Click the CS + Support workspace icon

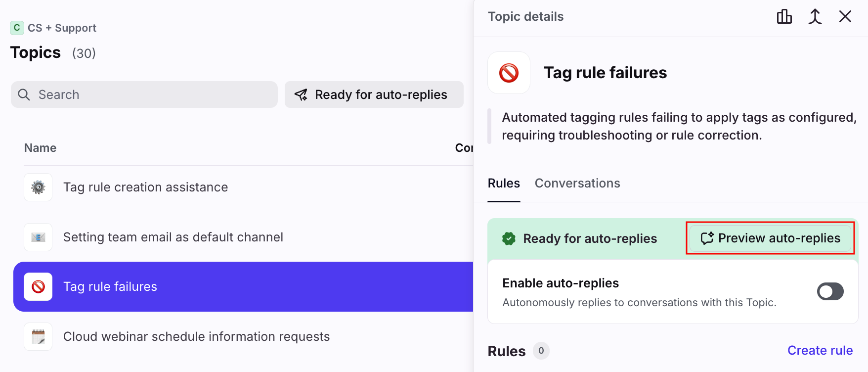17,28
